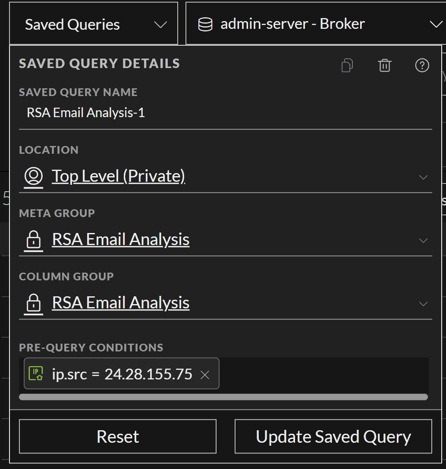Screen dimensions: 446x469
Task: Remove the ip.src condition with the X
Action: coord(205,375)
